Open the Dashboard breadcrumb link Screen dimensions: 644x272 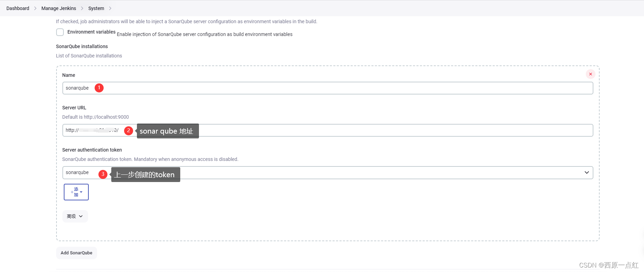point(18,8)
